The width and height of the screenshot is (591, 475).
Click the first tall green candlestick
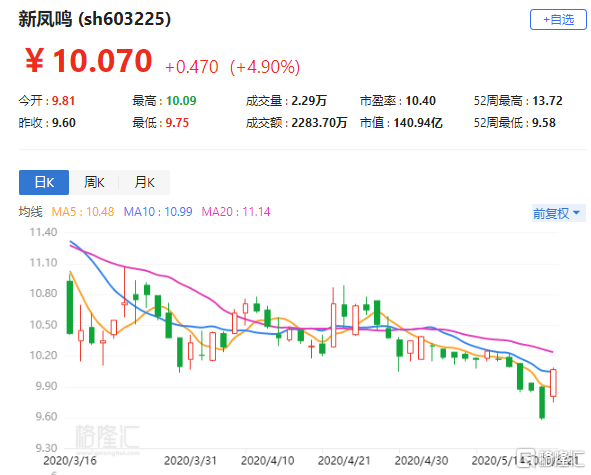[70, 307]
